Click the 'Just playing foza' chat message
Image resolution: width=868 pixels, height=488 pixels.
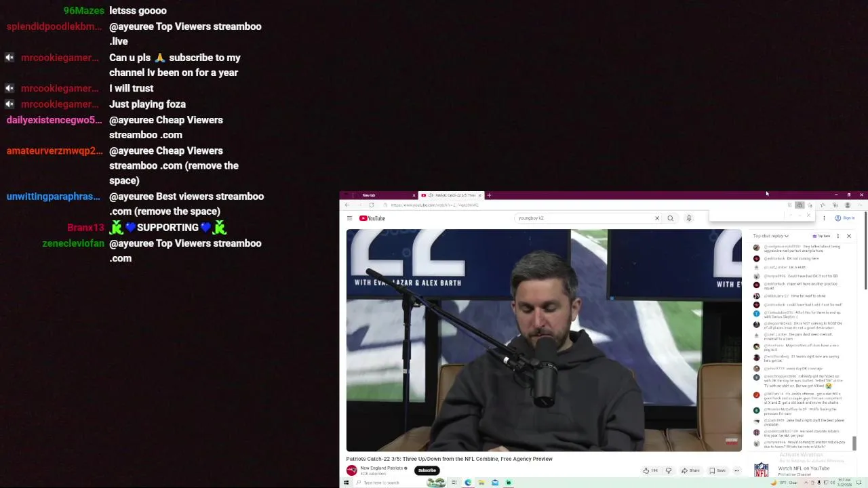pos(147,104)
